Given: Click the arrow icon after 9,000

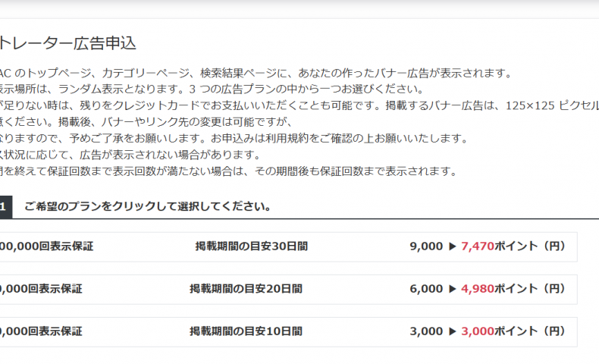Looking at the screenshot, I should pos(453,246).
